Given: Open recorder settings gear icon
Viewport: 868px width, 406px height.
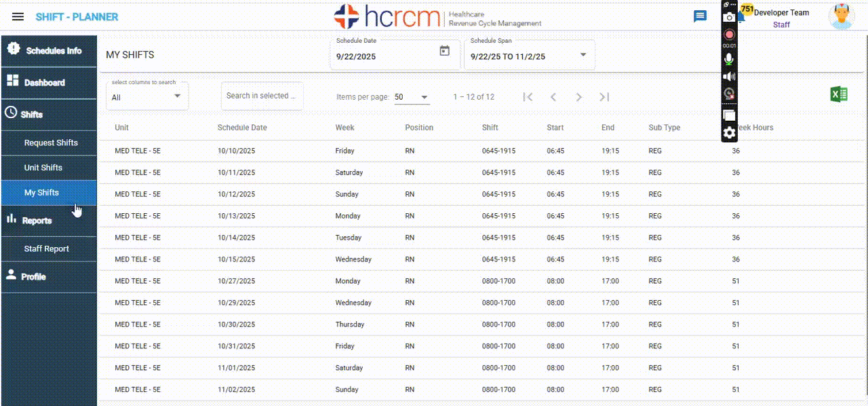Looking at the screenshot, I should click(x=729, y=133).
